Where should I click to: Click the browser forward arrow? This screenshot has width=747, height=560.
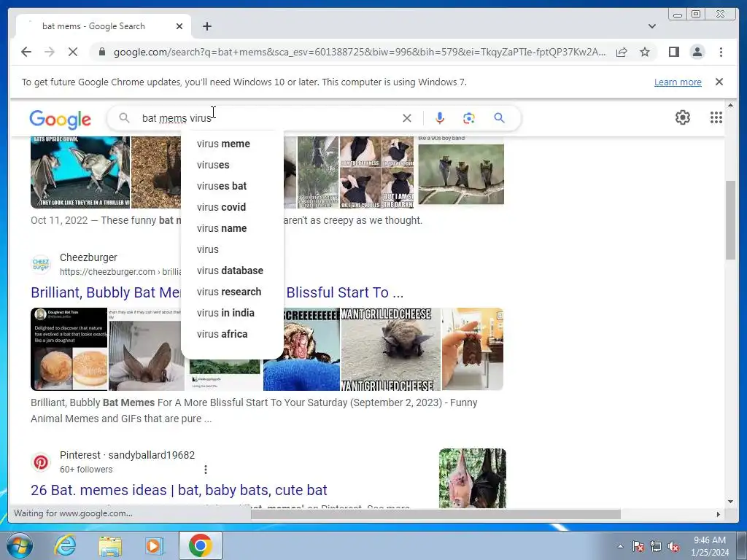click(50, 52)
